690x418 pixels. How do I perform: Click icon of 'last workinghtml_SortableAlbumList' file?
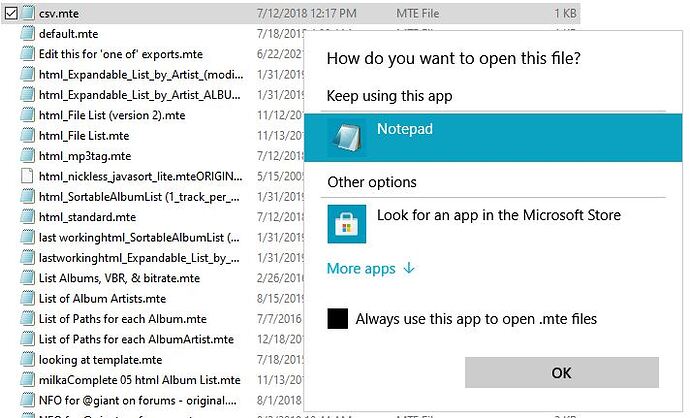tap(28, 237)
